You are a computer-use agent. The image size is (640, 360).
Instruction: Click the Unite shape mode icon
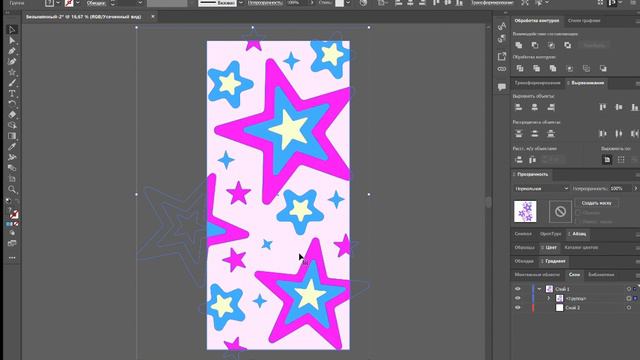tap(519, 45)
